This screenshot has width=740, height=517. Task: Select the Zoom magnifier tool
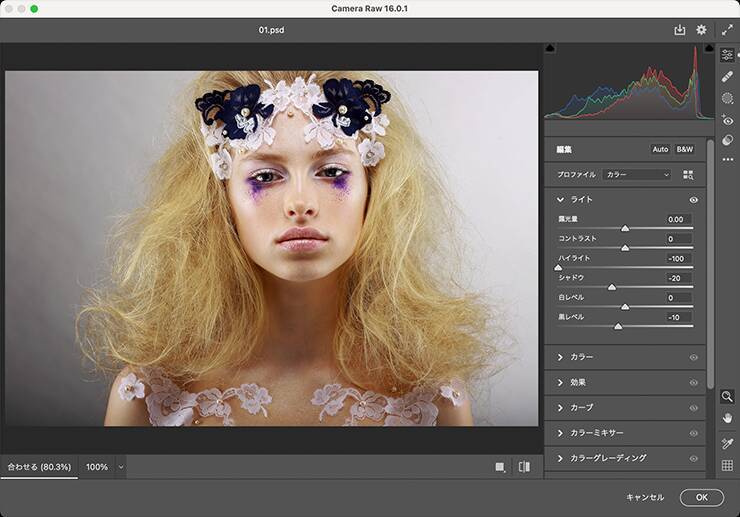pos(727,396)
